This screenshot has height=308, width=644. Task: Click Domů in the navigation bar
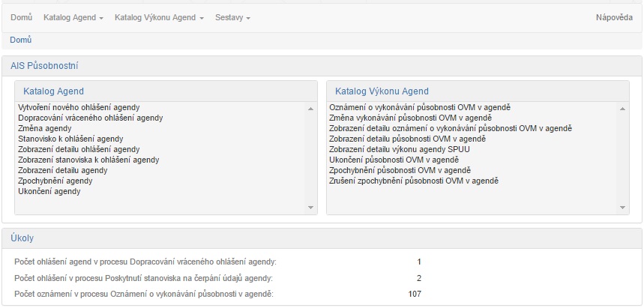click(21, 17)
